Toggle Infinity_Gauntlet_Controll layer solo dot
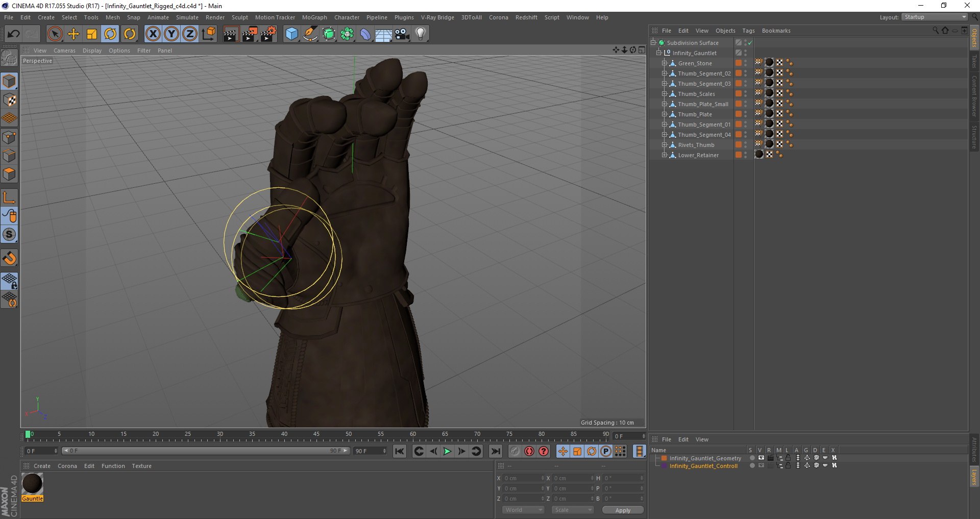Screen dimensions: 980x519 (752, 465)
